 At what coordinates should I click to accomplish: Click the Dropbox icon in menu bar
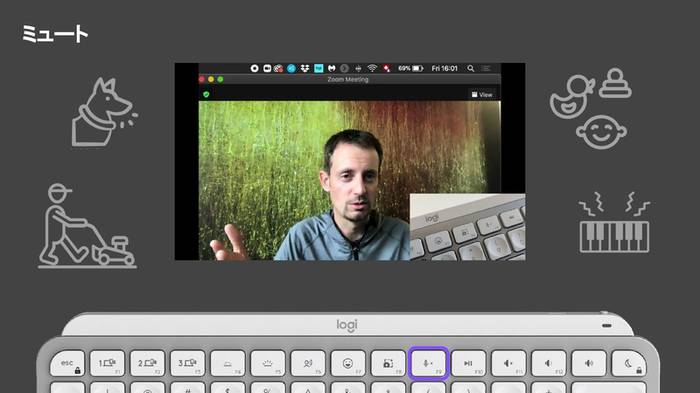(305, 68)
